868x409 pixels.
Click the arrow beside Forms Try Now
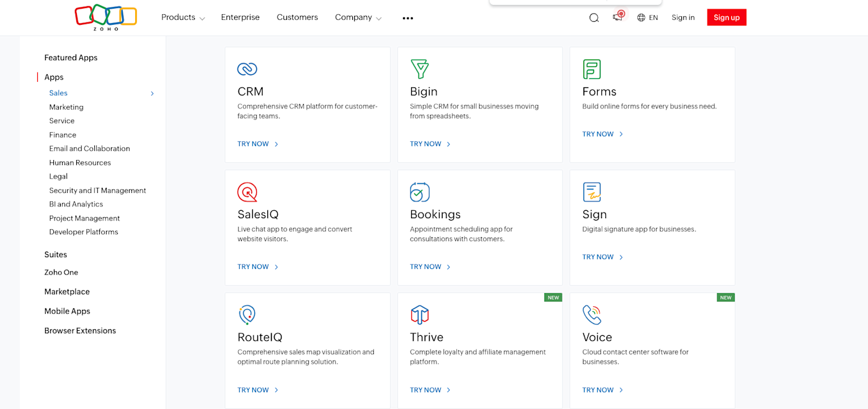[x=621, y=134]
